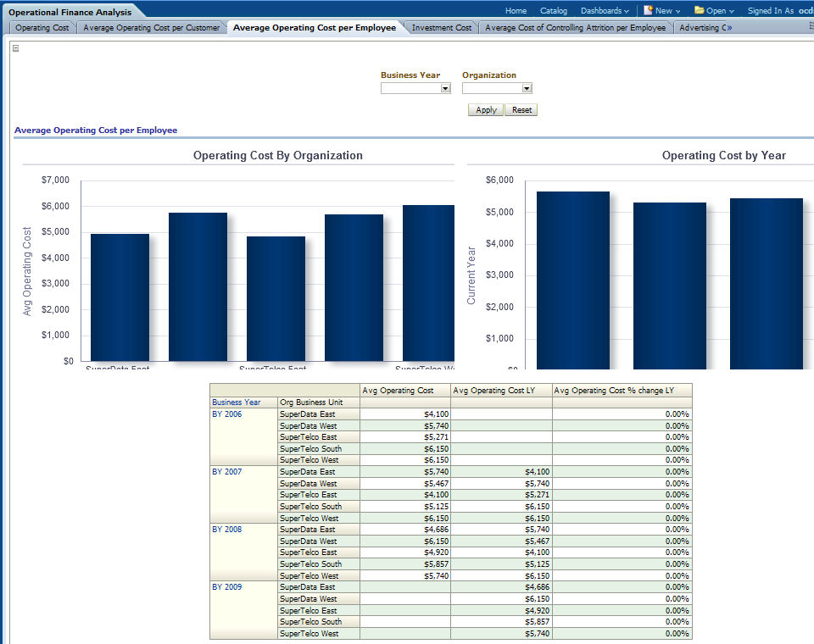Viewport: 814px width, 644px height.
Task: Show more dashboard tabs with the chevron
Action: (729, 28)
